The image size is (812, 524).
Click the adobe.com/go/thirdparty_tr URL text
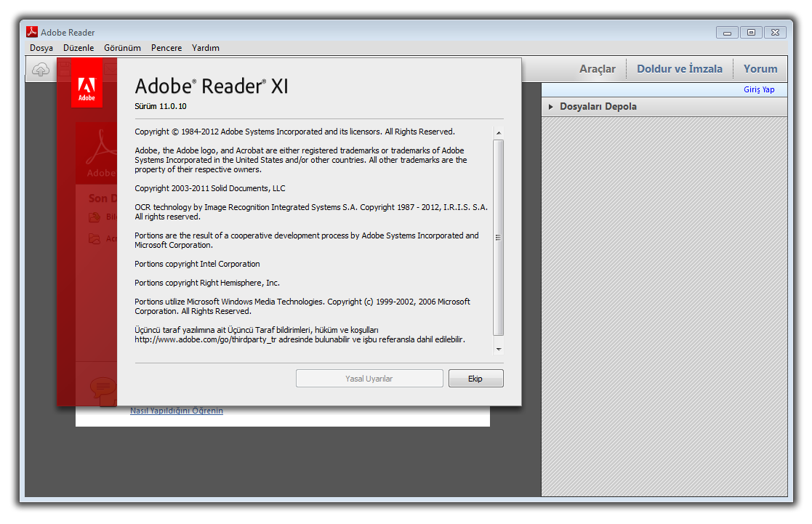point(206,339)
